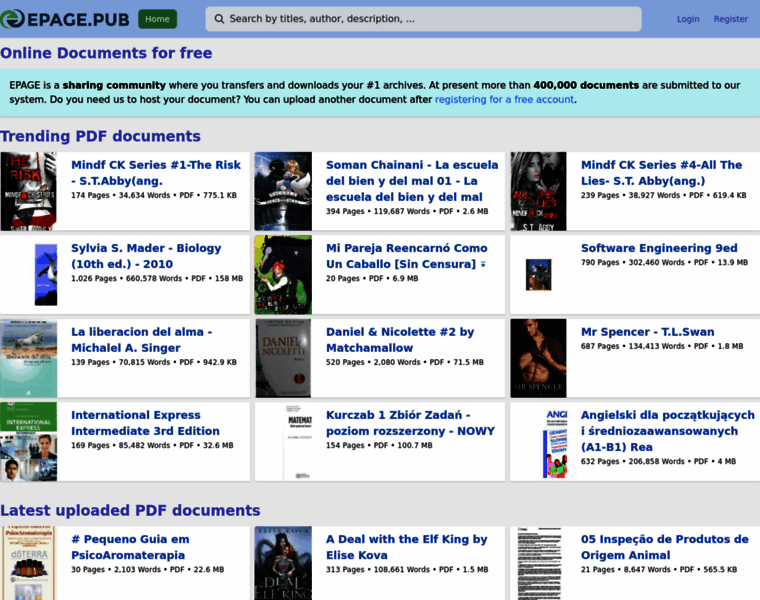The image size is (760, 600).
Task: Click the Online Documents for free heading
Action: 106,53
